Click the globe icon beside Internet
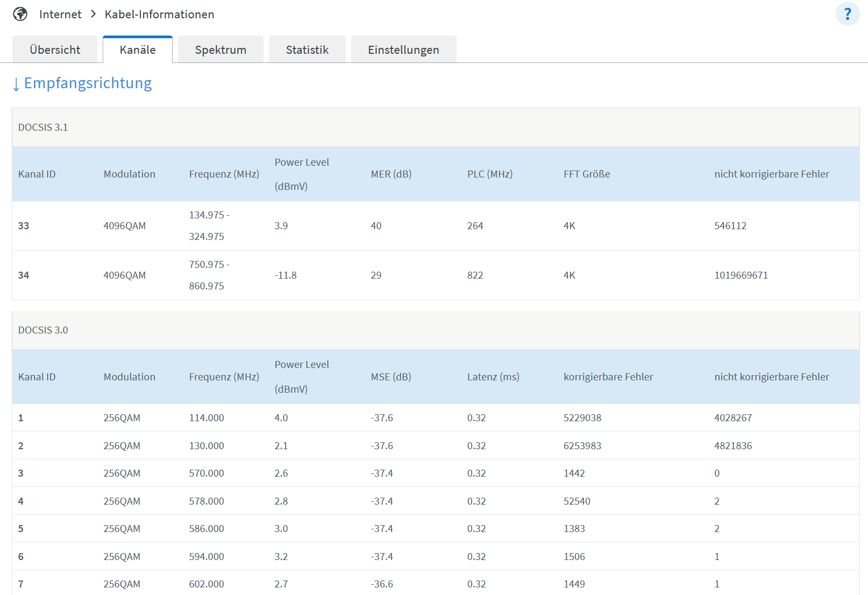The width and height of the screenshot is (868, 595). click(20, 14)
